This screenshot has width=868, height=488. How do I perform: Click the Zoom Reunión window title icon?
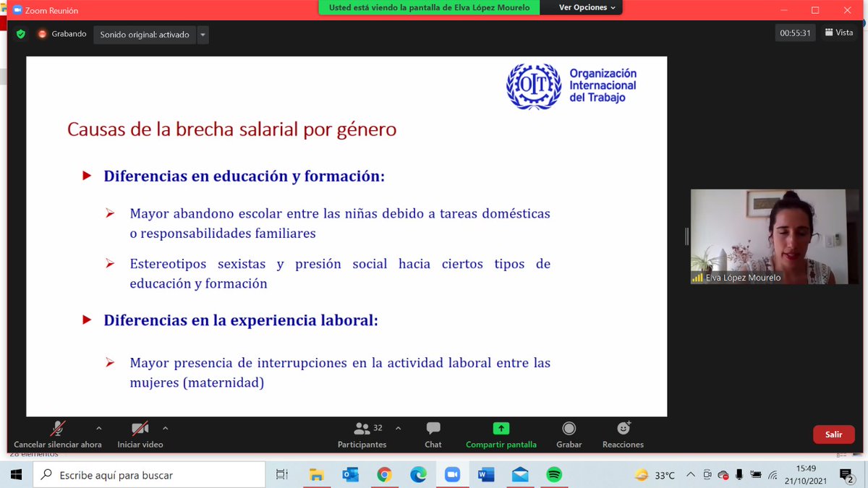pyautogui.click(x=17, y=10)
